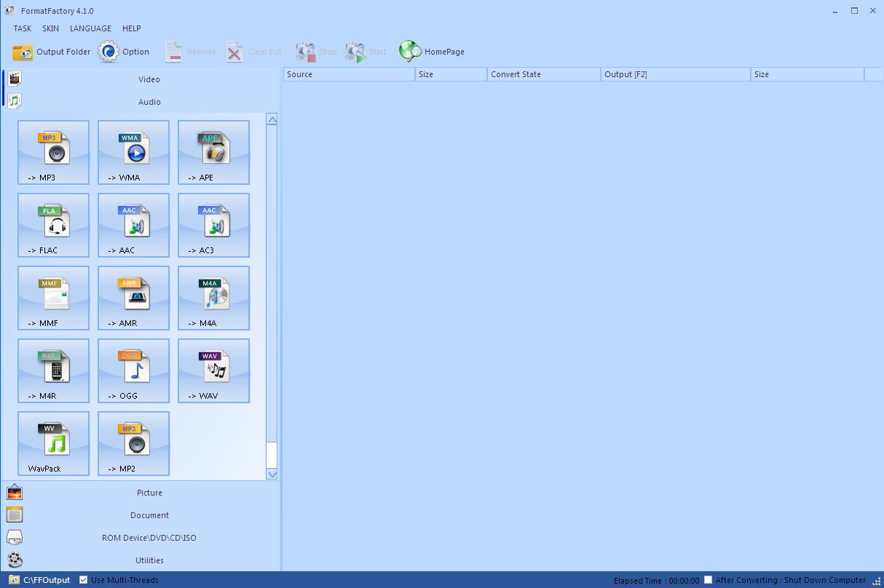Toggle the Use Multi-Threads checkbox
884x588 pixels.
pos(83,580)
